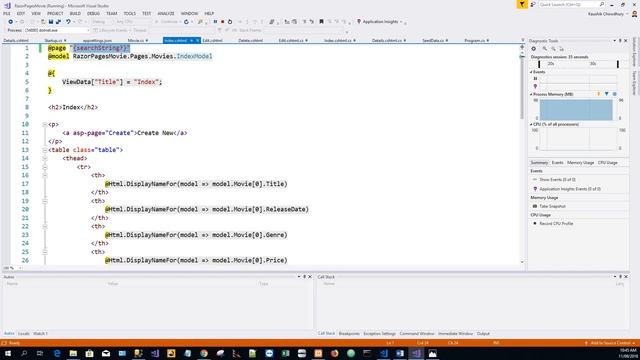Image resolution: width=640 pixels, height=360 pixels.
Task: Click the Application Insights Events link
Action: (570, 189)
